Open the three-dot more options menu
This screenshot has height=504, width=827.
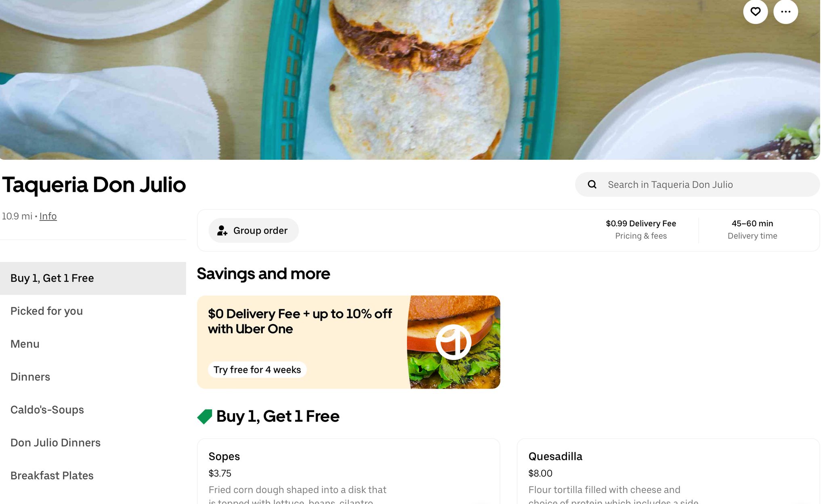(x=785, y=12)
